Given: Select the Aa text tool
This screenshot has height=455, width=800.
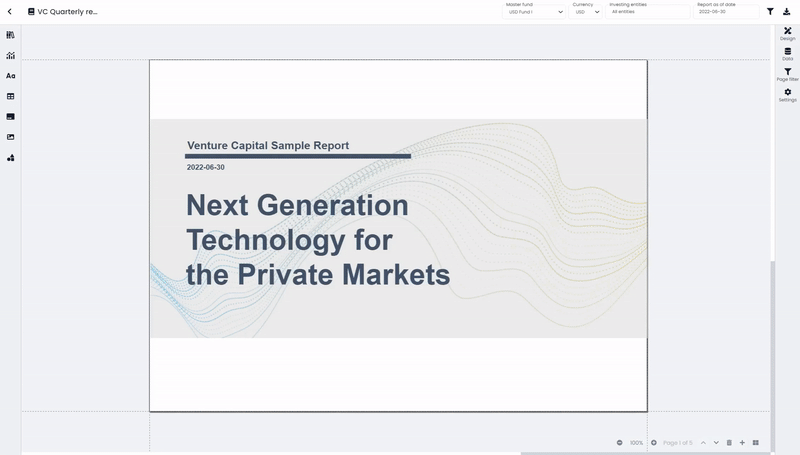Looking at the screenshot, I should [x=10, y=75].
